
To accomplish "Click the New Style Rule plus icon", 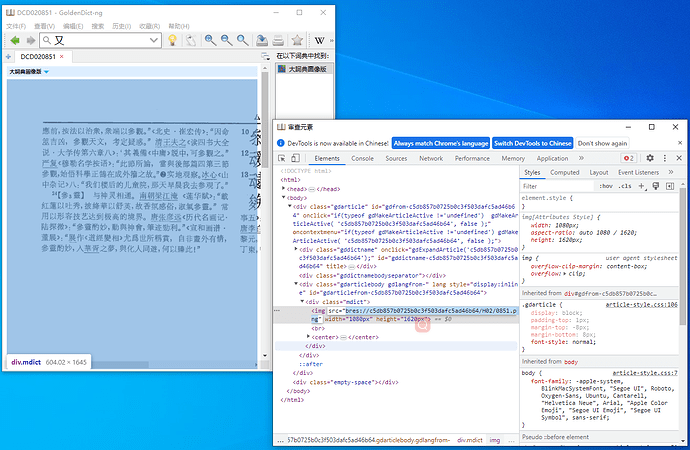I will click(x=642, y=186).
